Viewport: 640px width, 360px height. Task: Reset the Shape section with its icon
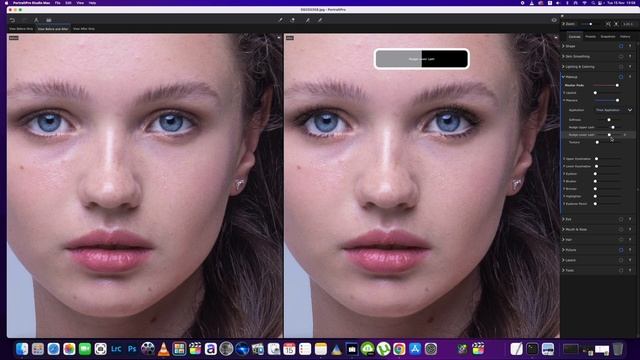(630, 46)
